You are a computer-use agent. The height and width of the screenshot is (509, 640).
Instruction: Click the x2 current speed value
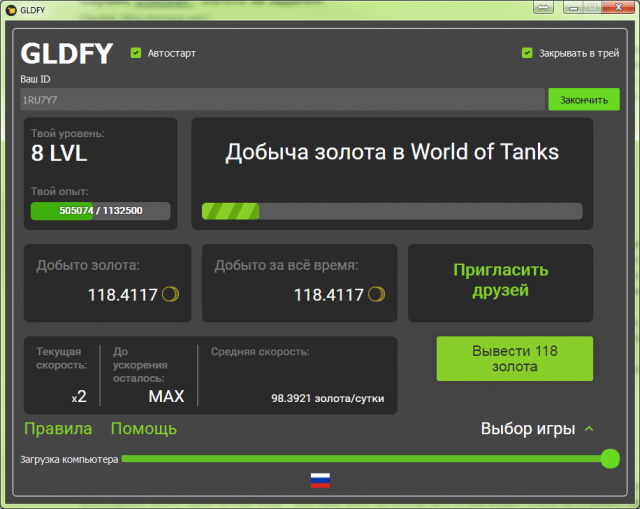79,397
